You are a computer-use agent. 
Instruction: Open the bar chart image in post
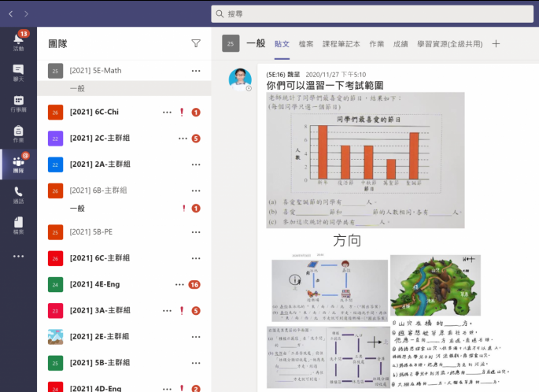[x=365, y=161]
